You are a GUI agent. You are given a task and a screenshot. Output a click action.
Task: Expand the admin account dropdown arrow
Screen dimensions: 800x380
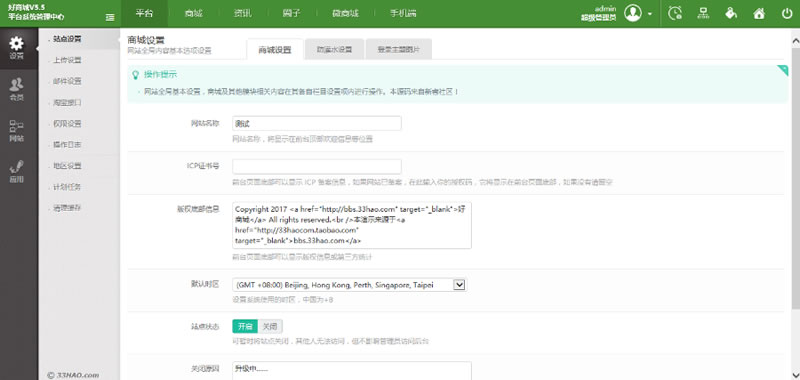(x=649, y=14)
